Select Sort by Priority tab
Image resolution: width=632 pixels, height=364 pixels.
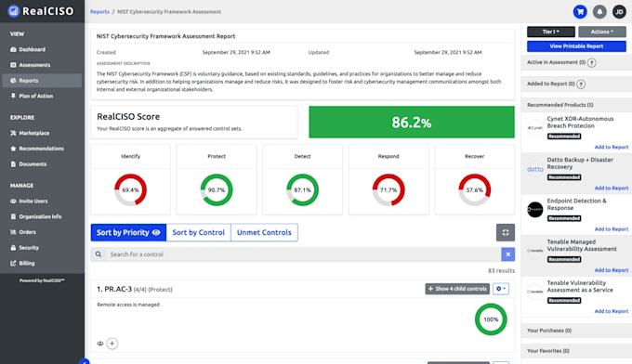[x=128, y=232]
